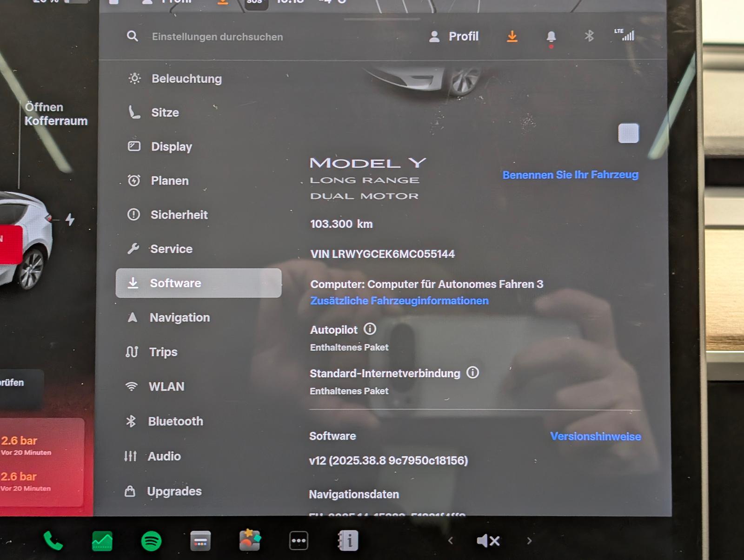Increase volume with right chevron

point(529,540)
